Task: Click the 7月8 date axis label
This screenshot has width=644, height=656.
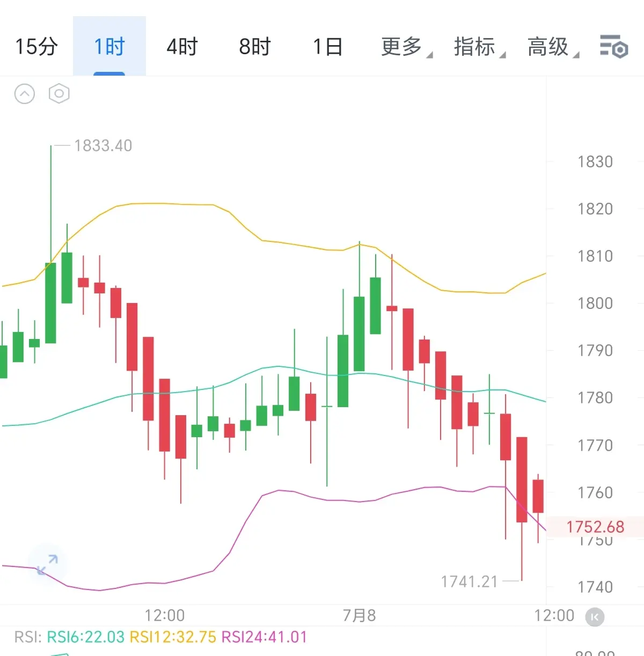Action: [360, 615]
